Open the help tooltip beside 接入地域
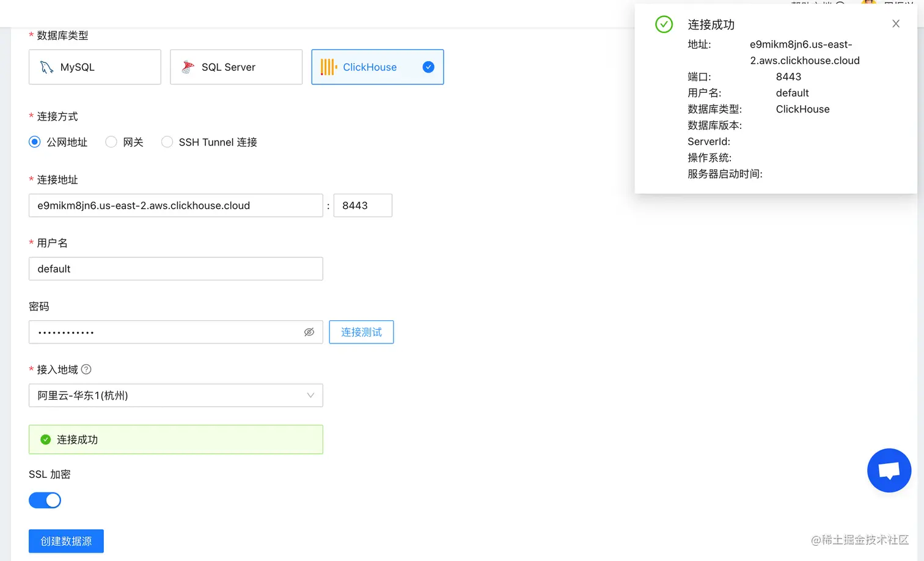Screen dimensions: 924x561 click(86, 369)
